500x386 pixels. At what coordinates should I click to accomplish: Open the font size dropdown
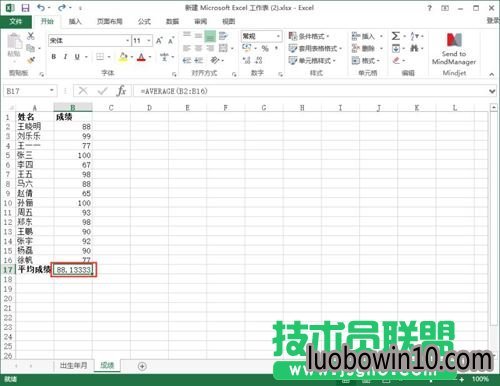[x=149, y=41]
